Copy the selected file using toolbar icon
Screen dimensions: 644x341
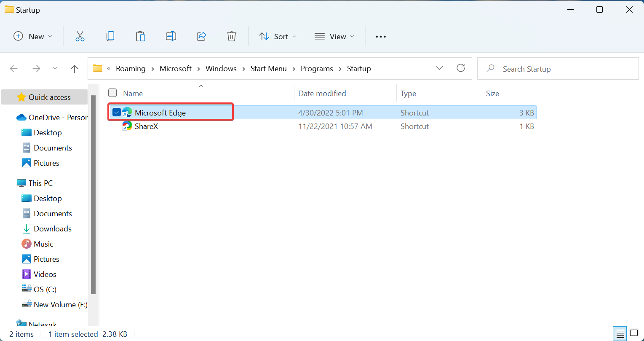[x=110, y=36]
